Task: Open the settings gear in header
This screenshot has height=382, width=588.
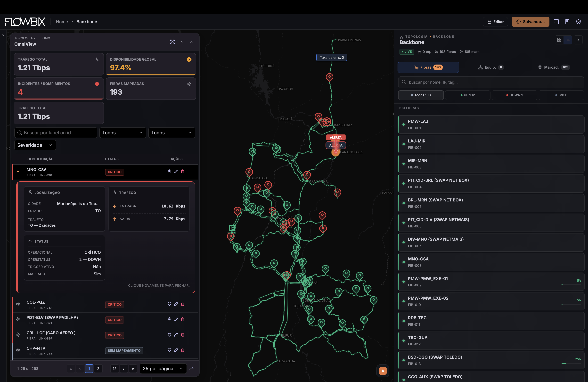Action: tap(578, 22)
